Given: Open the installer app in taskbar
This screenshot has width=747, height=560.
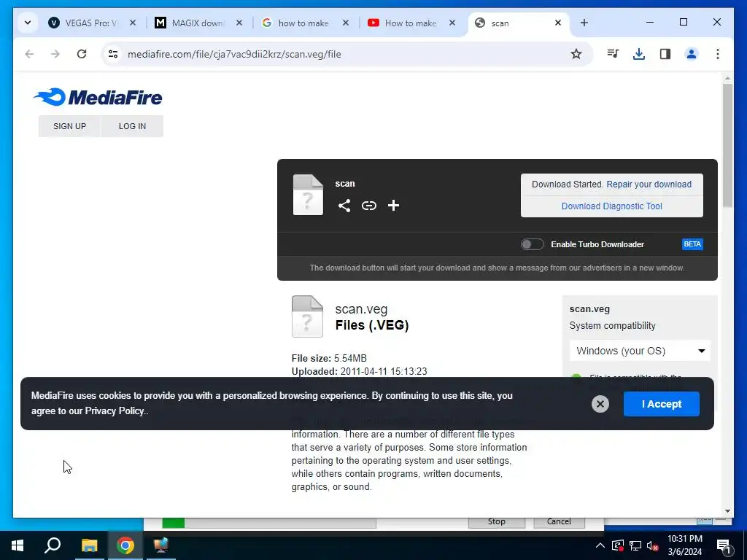Looking at the screenshot, I should pyautogui.click(x=161, y=545).
